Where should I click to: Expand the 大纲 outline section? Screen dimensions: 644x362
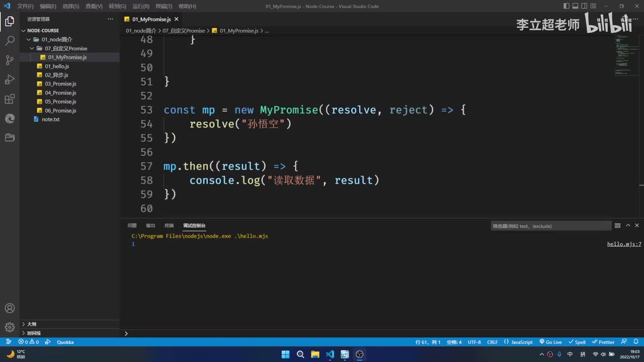[x=69, y=324]
